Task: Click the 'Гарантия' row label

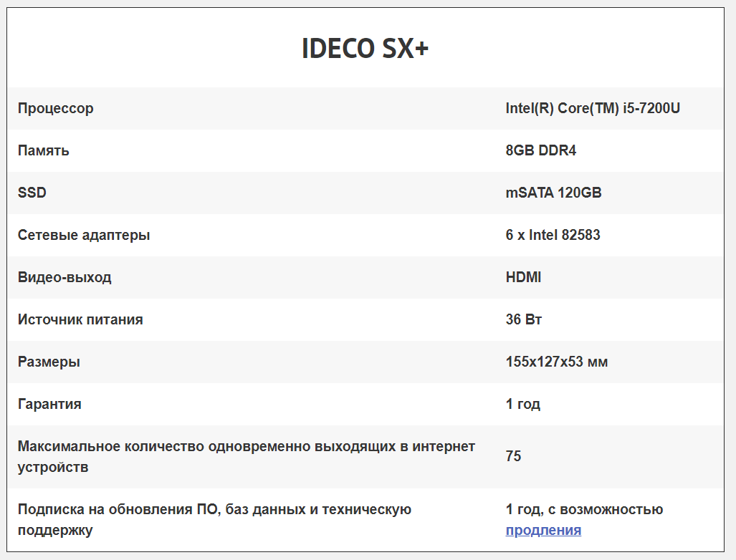Action: click(49, 405)
